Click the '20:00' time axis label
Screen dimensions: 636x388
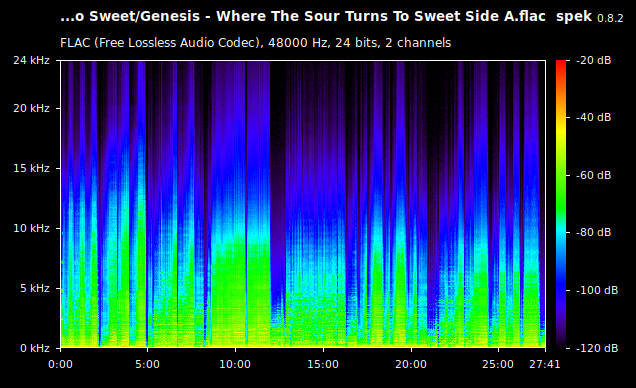(x=411, y=364)
